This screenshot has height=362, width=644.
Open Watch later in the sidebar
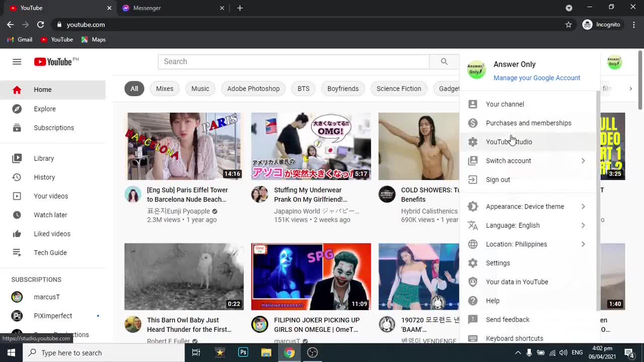(x=53, y=215)
